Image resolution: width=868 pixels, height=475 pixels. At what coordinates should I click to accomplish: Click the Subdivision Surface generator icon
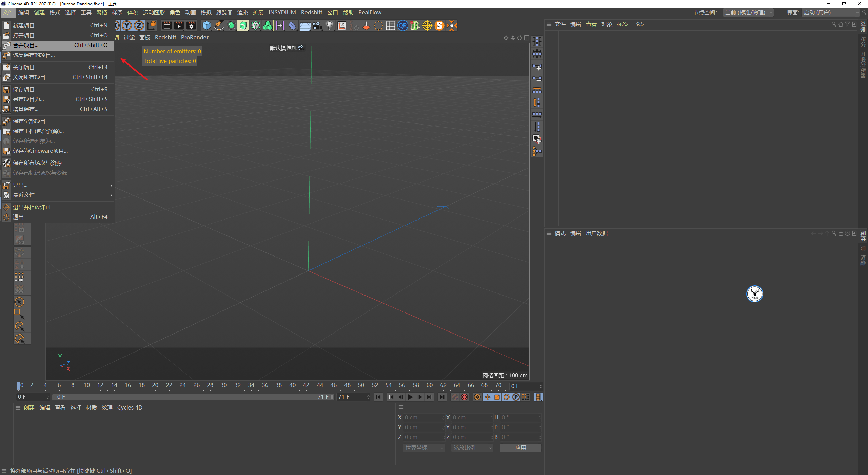[231, 25]
